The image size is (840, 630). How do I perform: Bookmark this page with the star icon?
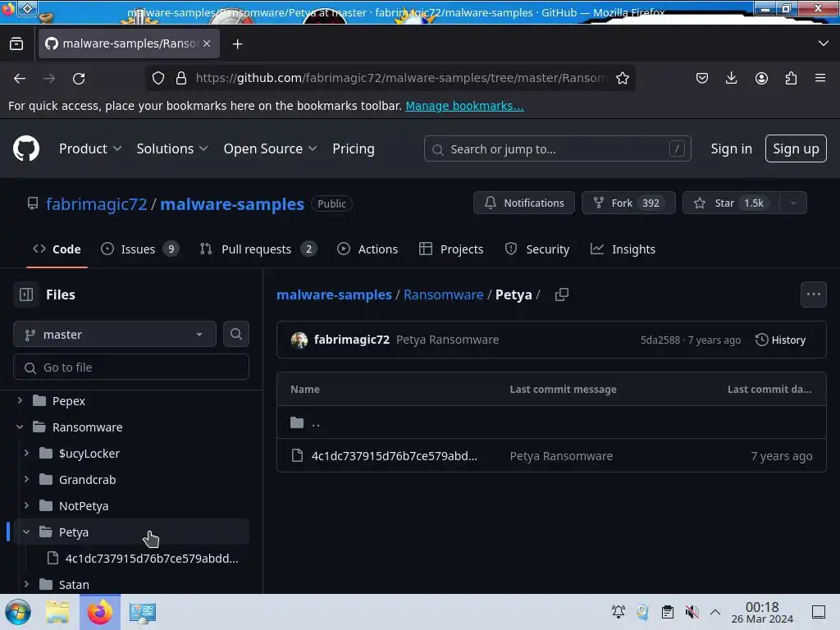coord(622,78)
